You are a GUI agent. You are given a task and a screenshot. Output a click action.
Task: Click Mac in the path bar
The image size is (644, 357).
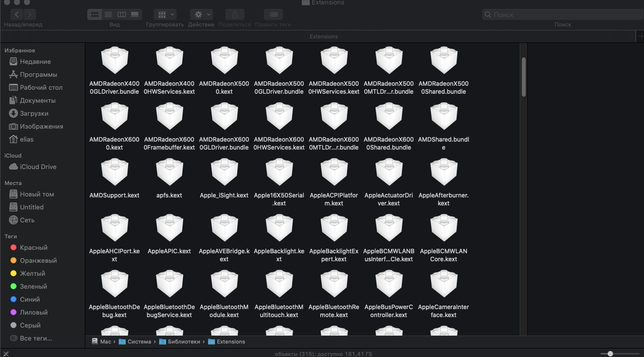click(x=101, y=342)
